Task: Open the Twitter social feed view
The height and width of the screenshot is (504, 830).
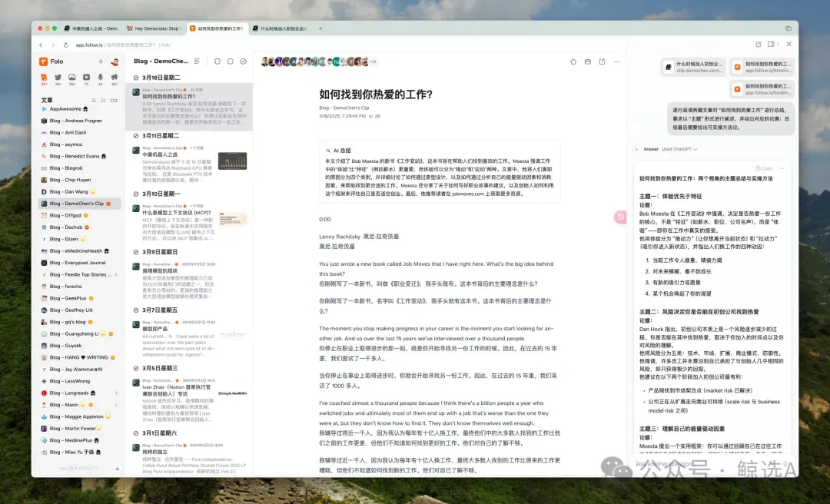Action: pos(58,78)
